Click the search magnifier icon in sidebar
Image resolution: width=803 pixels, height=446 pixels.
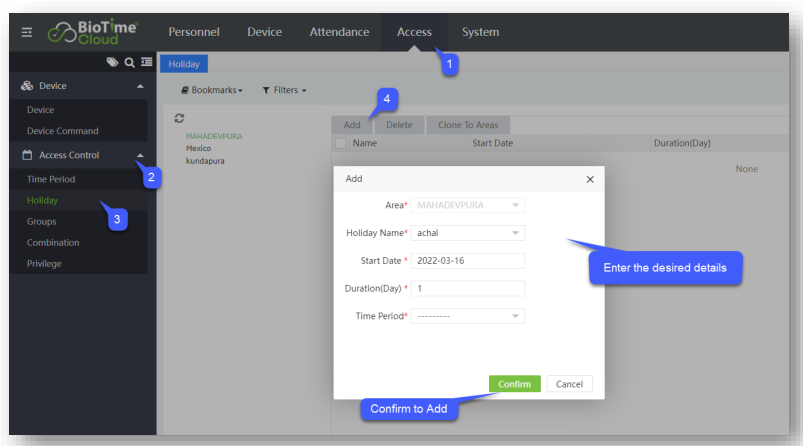click(129, 63)
